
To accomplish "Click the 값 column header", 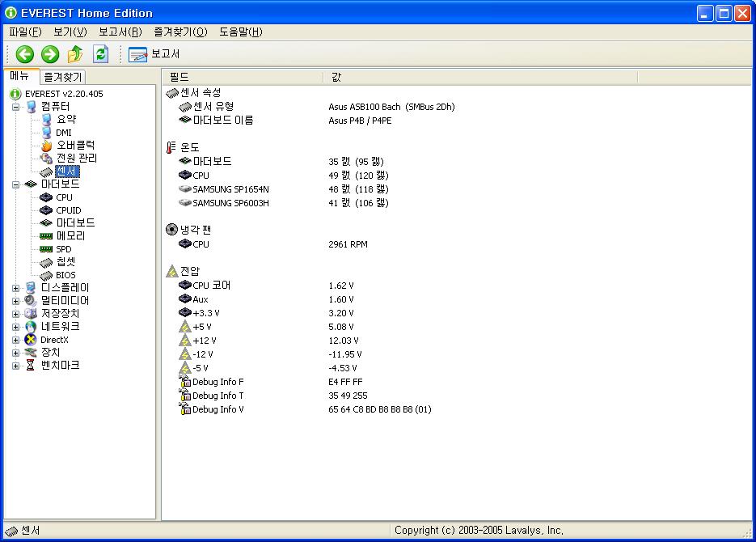I will [x=481, y=77].
